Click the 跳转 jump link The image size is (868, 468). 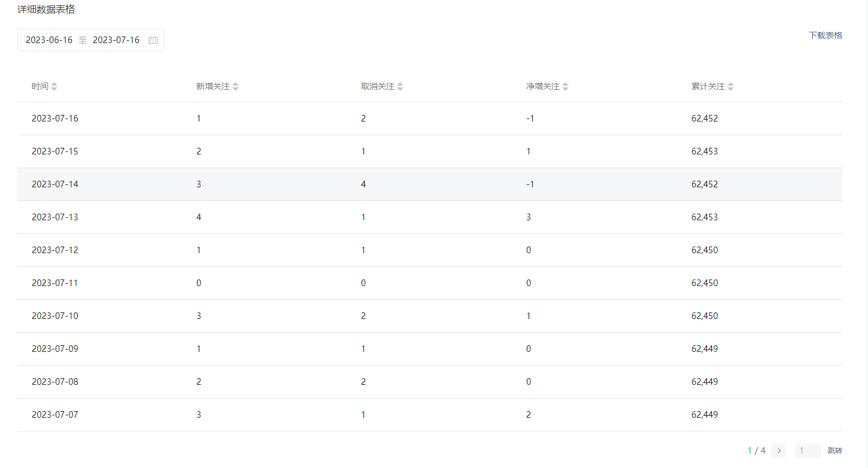tap(834, 451)
